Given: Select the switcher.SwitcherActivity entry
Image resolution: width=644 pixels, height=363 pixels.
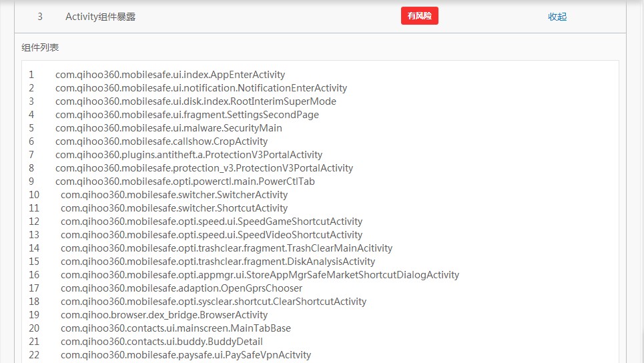Looking at the screenshot, I should (x=174, y=195).
